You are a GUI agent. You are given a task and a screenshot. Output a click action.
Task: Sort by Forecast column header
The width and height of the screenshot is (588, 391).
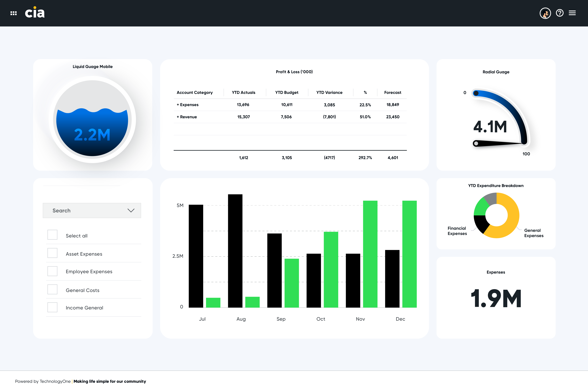click(393, 93)
